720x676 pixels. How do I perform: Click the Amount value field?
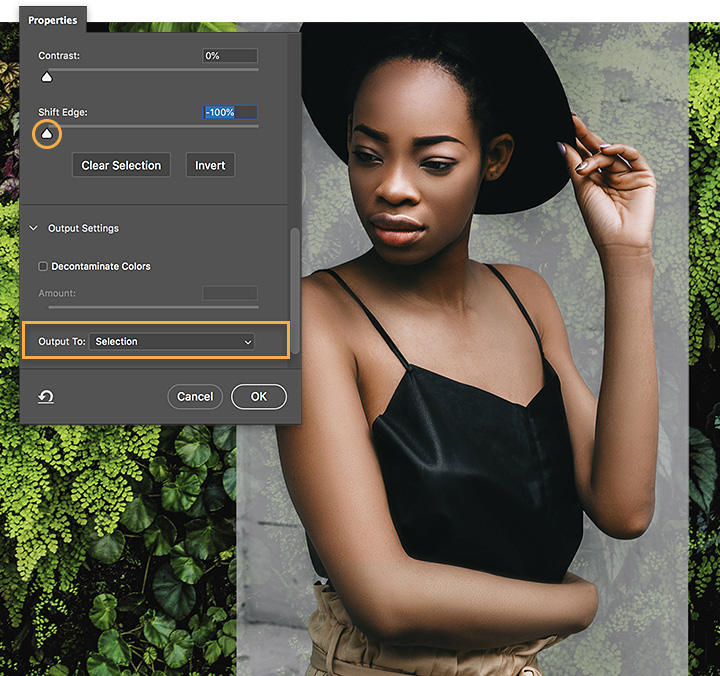point(229,294)
